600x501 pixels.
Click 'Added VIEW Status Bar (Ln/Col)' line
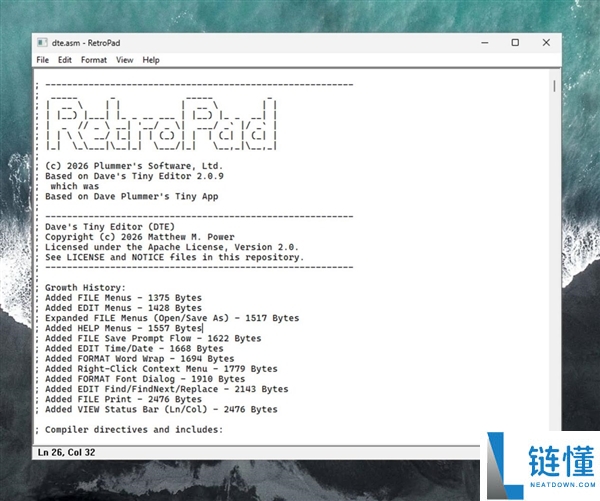tap(161, 410)
